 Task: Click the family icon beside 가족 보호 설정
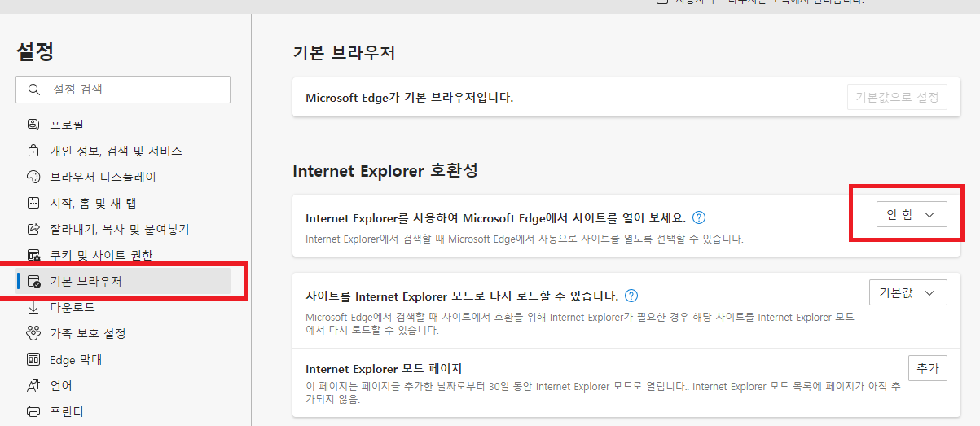tap(33, 333)
